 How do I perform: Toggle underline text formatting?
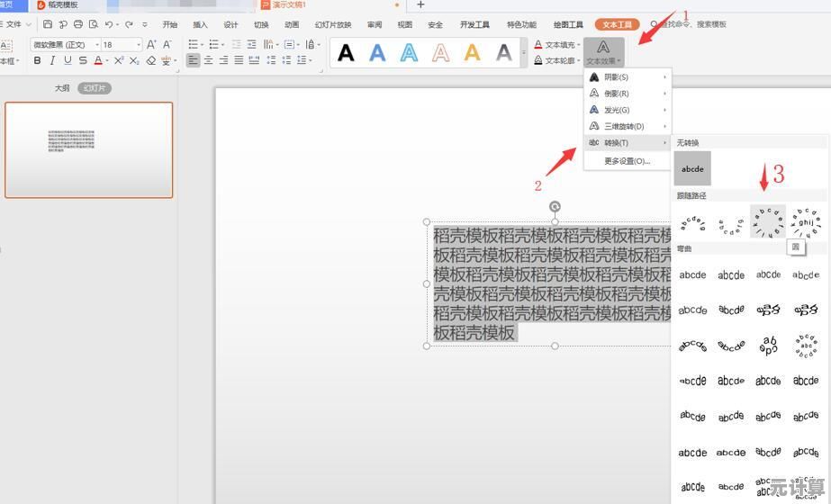[68, 61]
